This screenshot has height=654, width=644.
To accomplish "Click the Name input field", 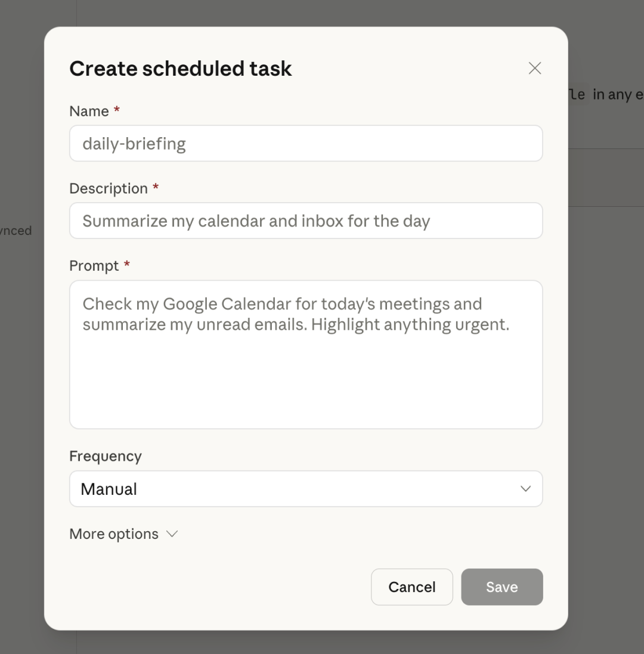I will click(305, 144).
